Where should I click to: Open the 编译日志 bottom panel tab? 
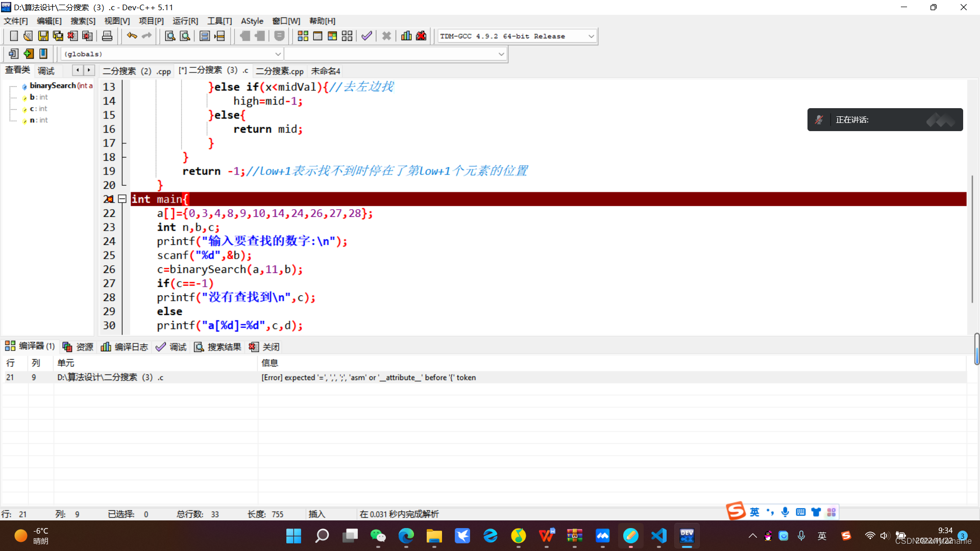125,347
